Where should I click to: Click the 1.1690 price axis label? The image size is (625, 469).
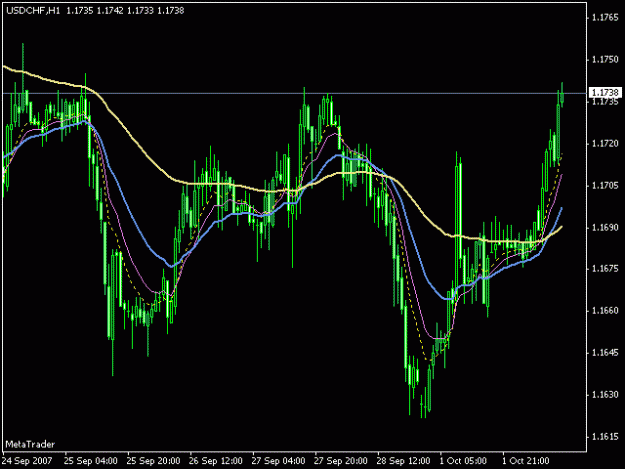coord(605,228)
